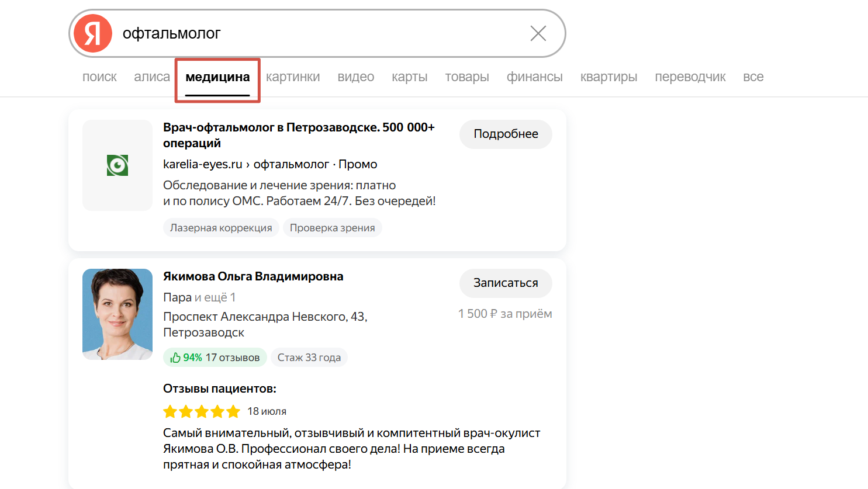Image resolution: width=868 pixels, height=489 pixels.
Task: Click the Проверка зрения tag
Action: click(x=333, y=228)
